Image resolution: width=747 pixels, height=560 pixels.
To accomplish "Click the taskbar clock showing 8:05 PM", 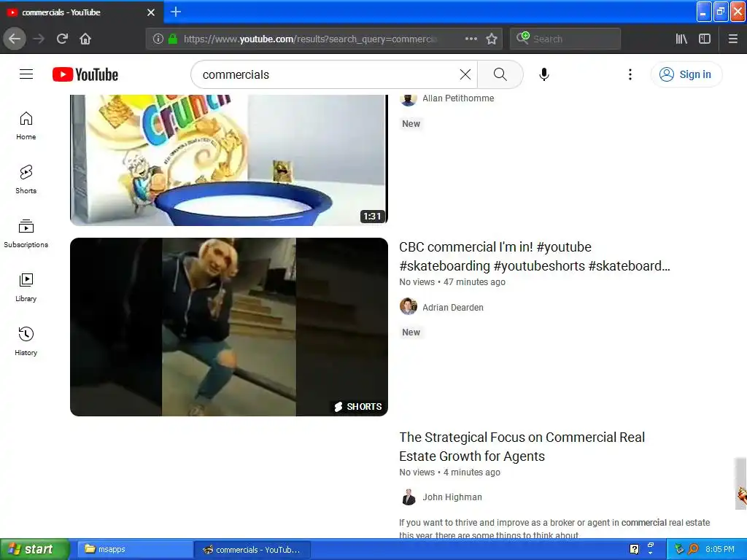I will coord(720,549).
